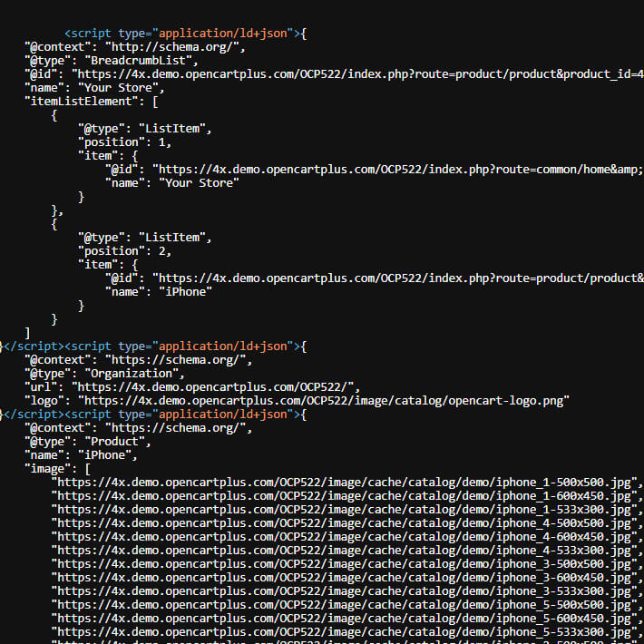Click the "name": "iPhone" line under Product type

click(x=81, y=455)
